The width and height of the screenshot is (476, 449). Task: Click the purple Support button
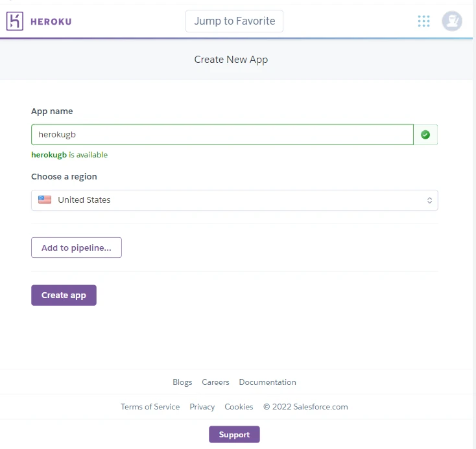click(x=234, y=435)
